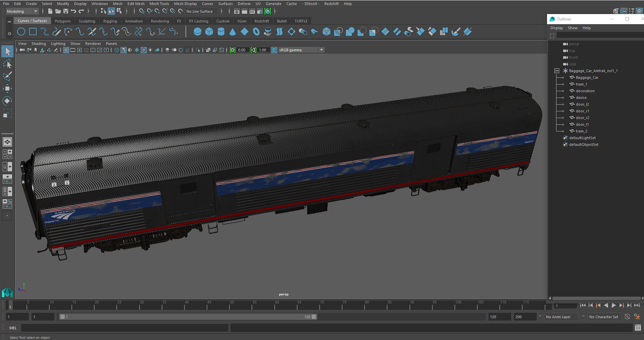Select the door_r1 node in Outliner
Viewport: 644px width, 340px height.
pyautogui.click(x=582, y=111)
